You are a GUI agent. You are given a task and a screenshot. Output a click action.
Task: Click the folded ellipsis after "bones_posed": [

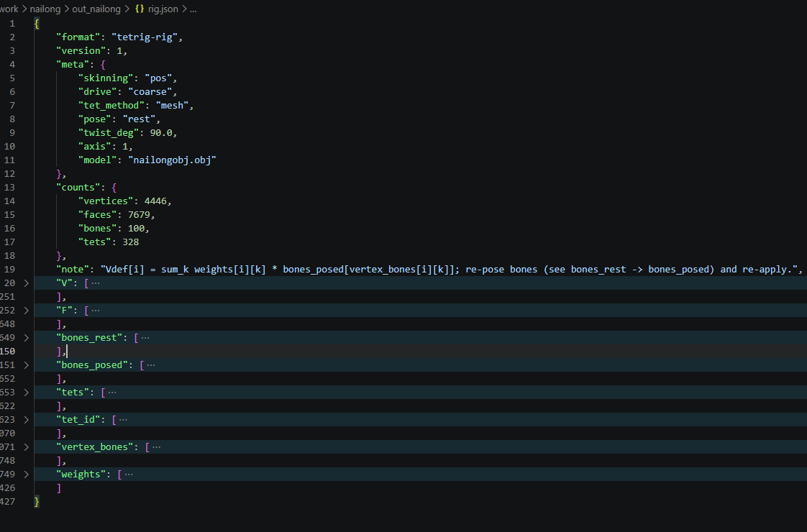click(x=151, y=364)
